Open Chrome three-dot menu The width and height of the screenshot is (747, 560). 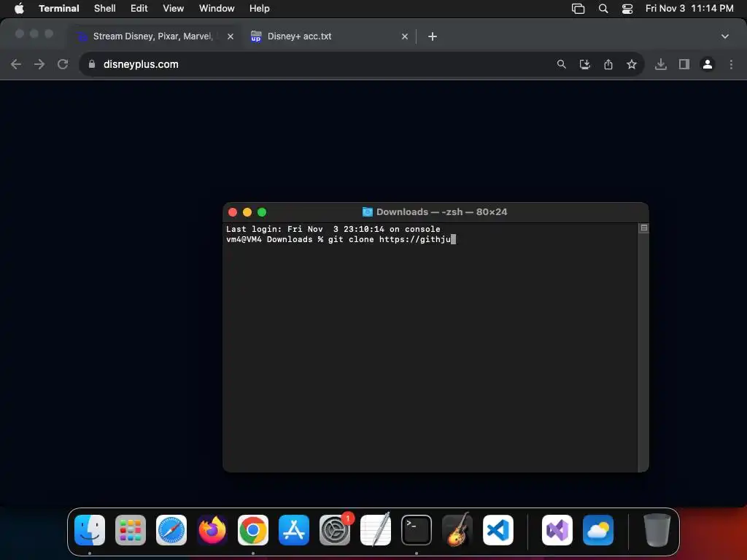731,64
